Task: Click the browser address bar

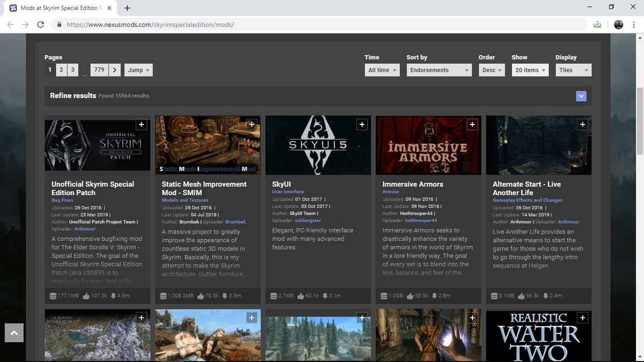Action: click(x=215, y=24)
